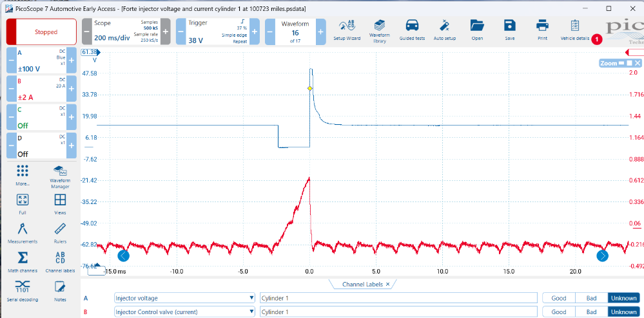
Task: Open the Setup Wizard
Action: point(346,31)
